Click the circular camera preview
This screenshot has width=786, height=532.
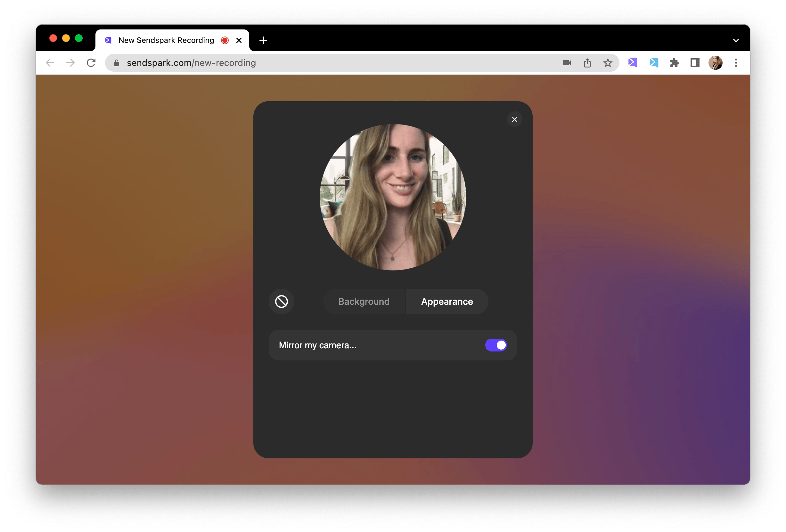tap(393, 197)
